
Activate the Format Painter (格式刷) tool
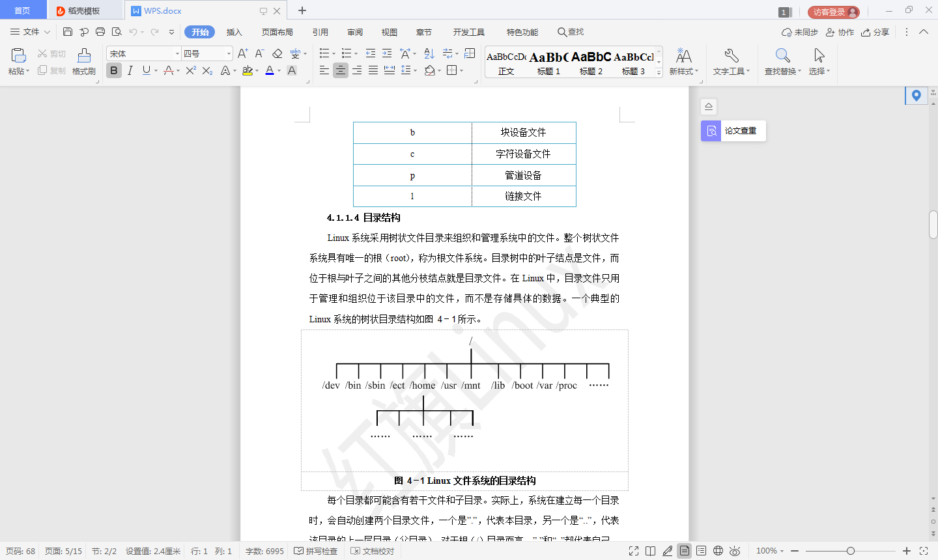click(x=84, y=62)
